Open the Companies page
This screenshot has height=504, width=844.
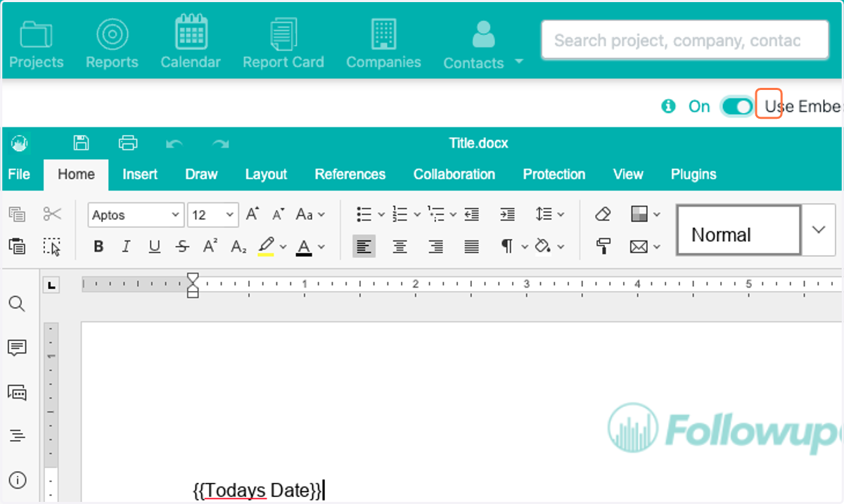click(383, 44)
